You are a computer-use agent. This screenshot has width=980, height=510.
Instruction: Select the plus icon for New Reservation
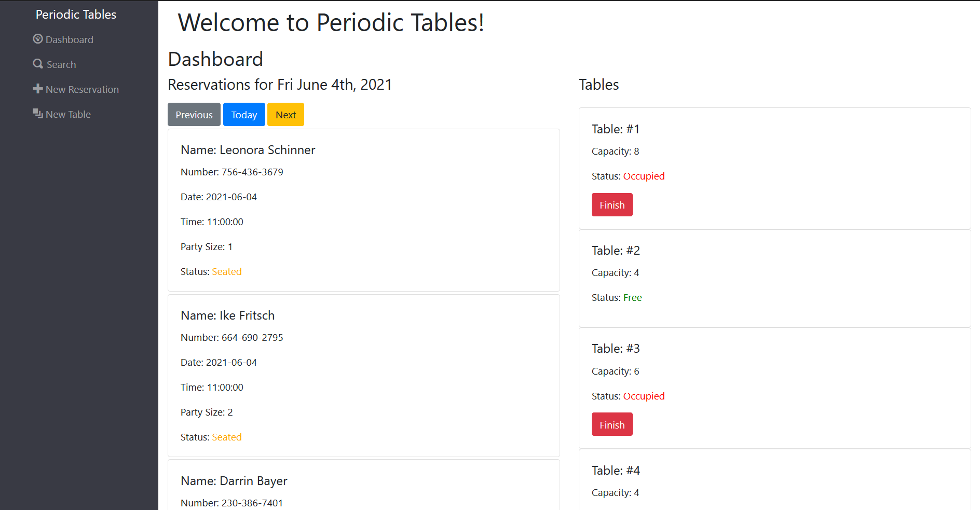click(x=38, y=89)
